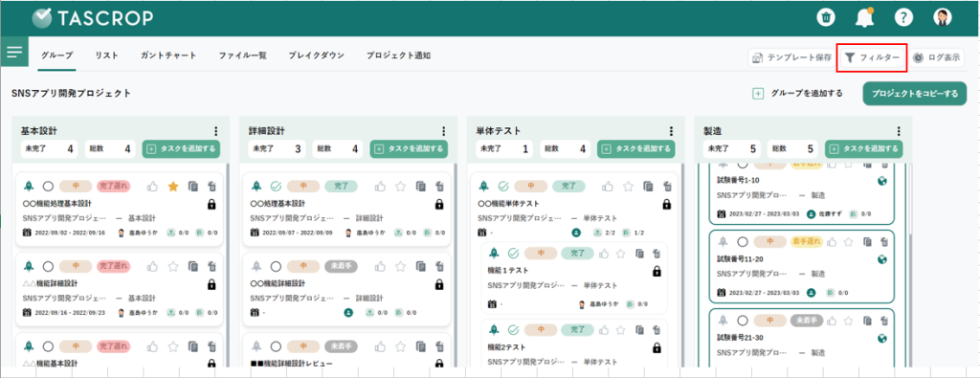
Task: Open the フィルター button
Action: [x=873, y=58]
